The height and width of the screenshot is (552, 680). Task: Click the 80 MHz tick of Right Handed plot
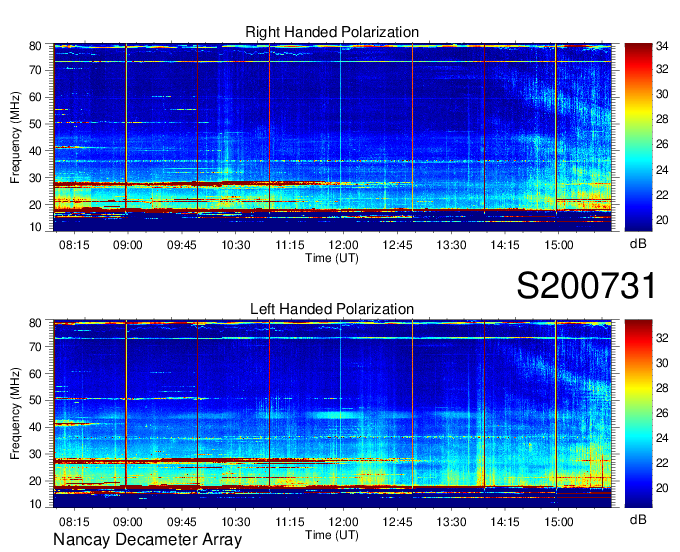35,46
